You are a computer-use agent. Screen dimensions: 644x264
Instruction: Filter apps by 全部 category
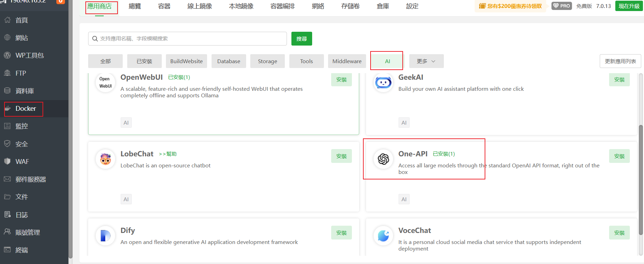pos(105,61)
